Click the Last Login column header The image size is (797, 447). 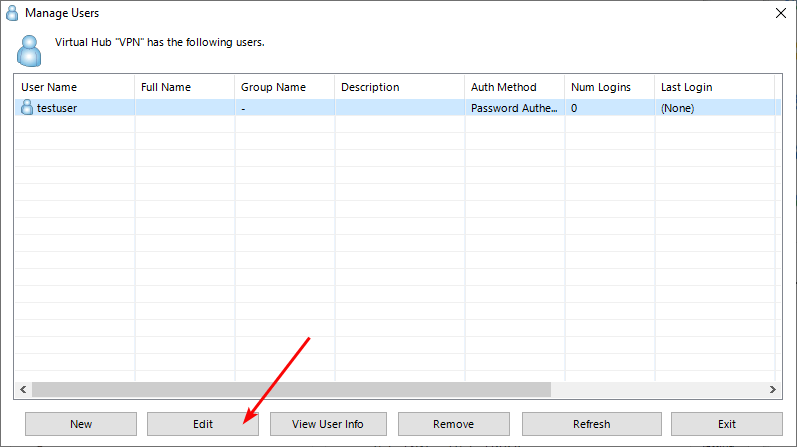point(714,87)
